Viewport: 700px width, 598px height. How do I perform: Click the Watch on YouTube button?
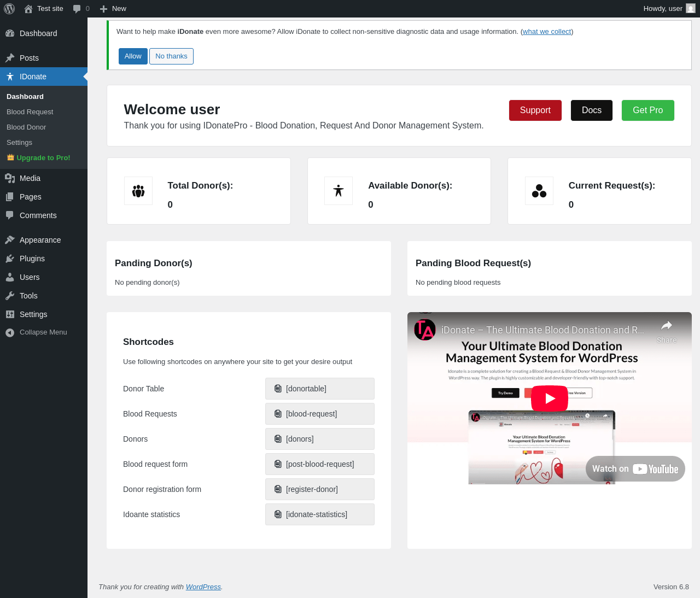click(x=635, y=469)
